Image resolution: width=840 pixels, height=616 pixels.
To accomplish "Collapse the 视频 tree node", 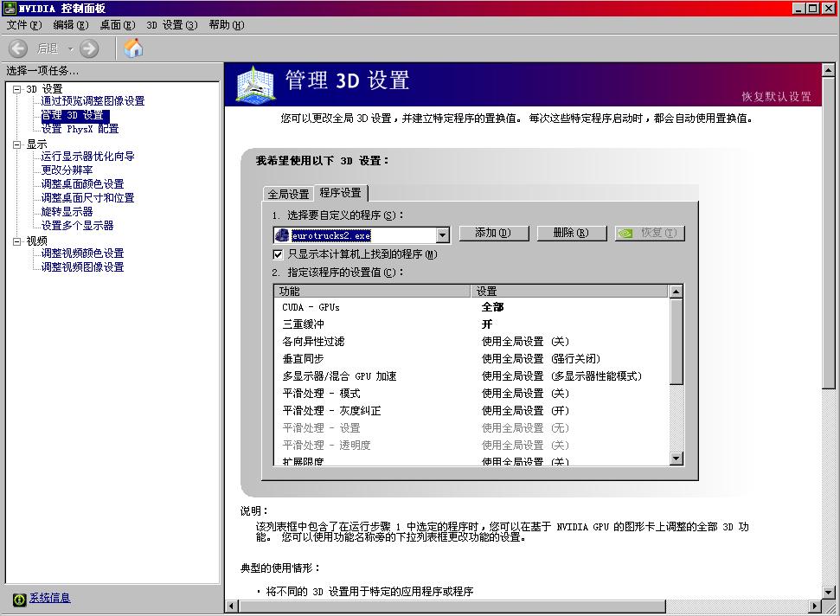I will coord(16,241).
